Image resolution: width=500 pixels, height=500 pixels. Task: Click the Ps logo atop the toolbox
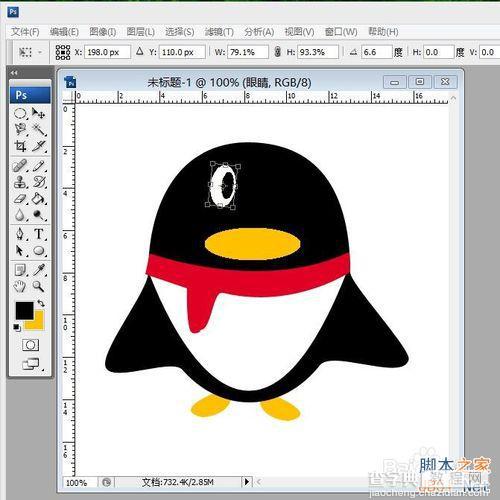tap(30, 95)
